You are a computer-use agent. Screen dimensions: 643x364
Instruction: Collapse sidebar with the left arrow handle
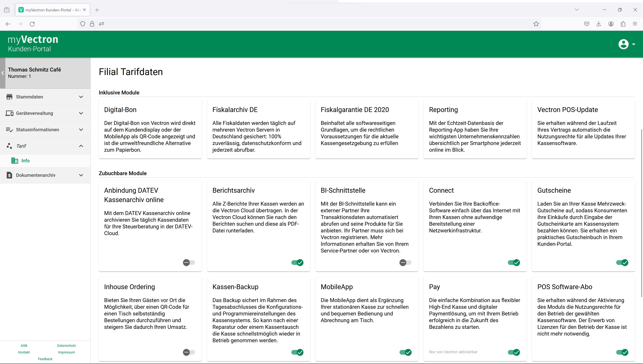coord(3,73)
